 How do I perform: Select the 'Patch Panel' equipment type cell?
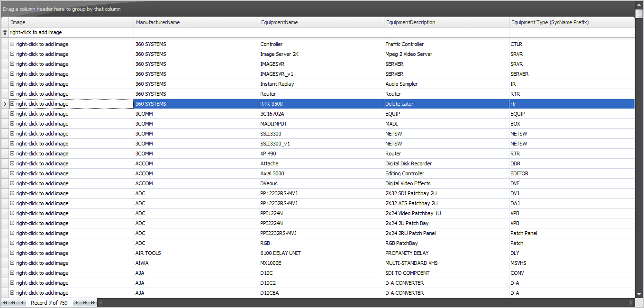pyautogui.click(x=572, y=233)
